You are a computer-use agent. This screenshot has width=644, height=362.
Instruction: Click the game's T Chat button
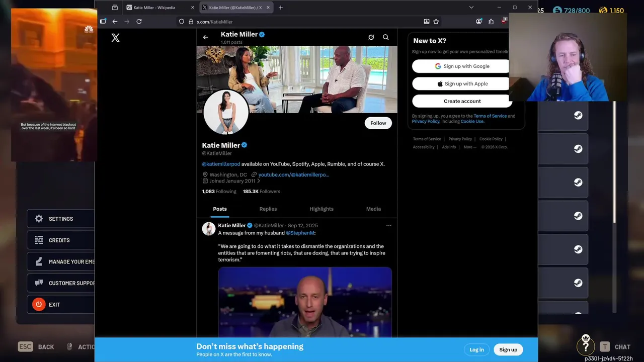(x=615, y=347)
